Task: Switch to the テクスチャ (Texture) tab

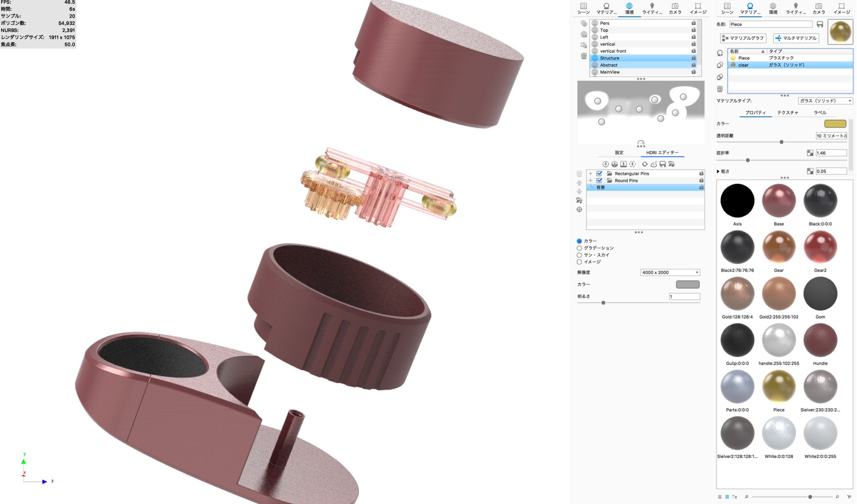Action: [x=787, y=113]
